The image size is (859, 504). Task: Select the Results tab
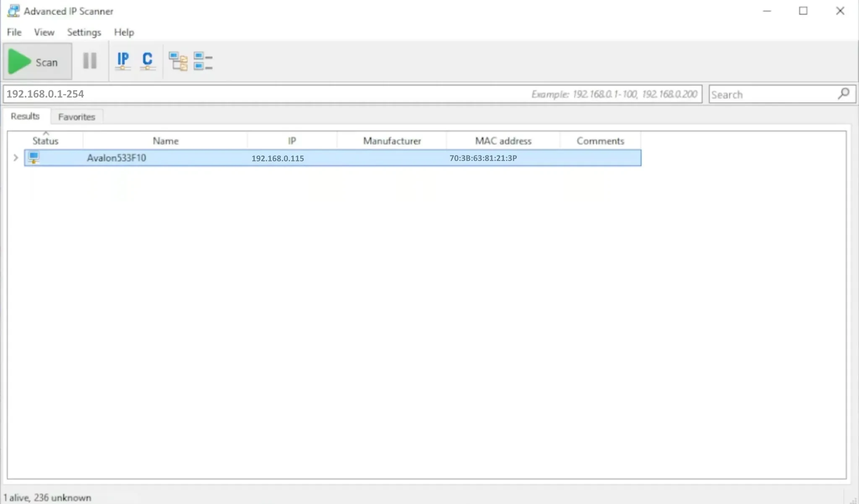tap(25, 116)
